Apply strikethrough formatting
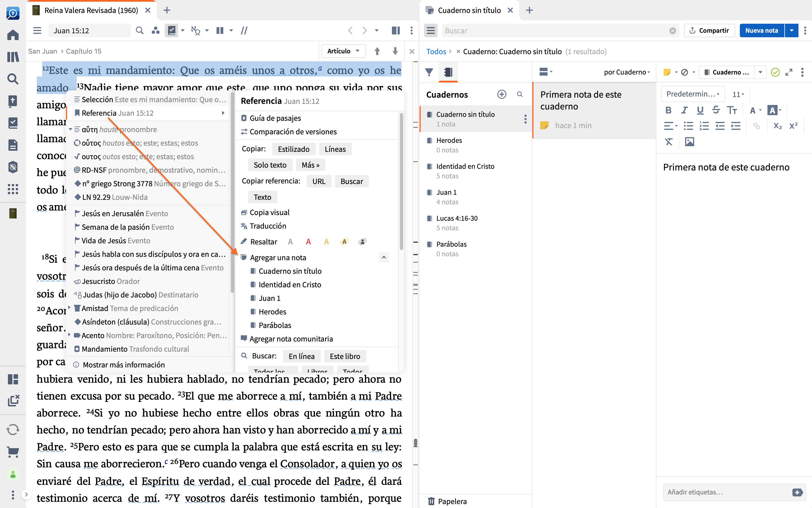 716,110
